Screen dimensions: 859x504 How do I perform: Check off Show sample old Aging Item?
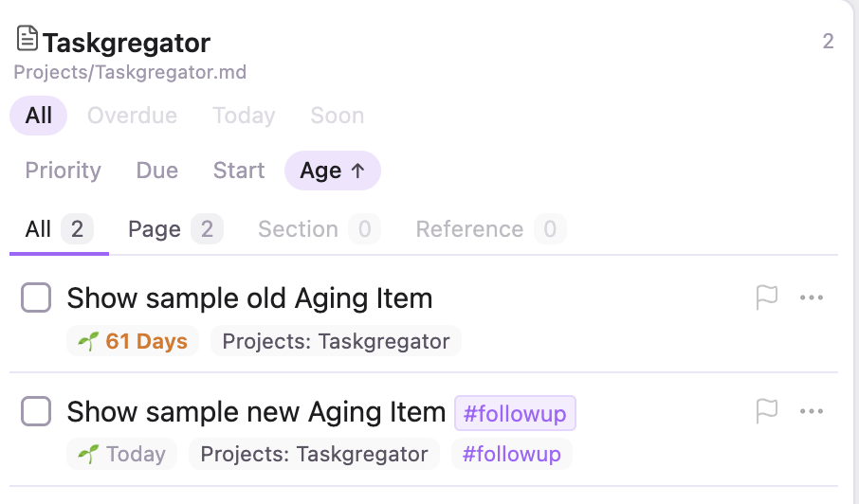[x=36, y=297]
